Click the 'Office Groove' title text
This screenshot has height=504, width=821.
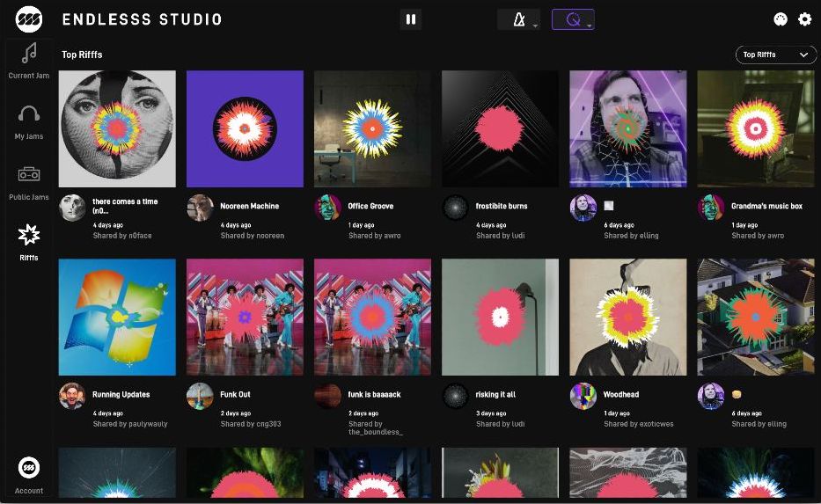[x=370, y=206]
